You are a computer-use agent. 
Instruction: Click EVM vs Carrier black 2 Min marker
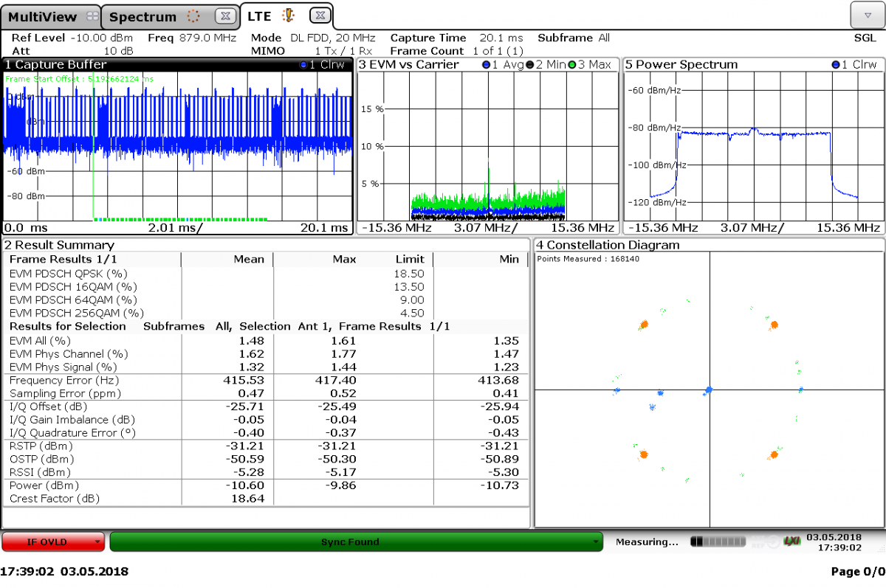547,65
